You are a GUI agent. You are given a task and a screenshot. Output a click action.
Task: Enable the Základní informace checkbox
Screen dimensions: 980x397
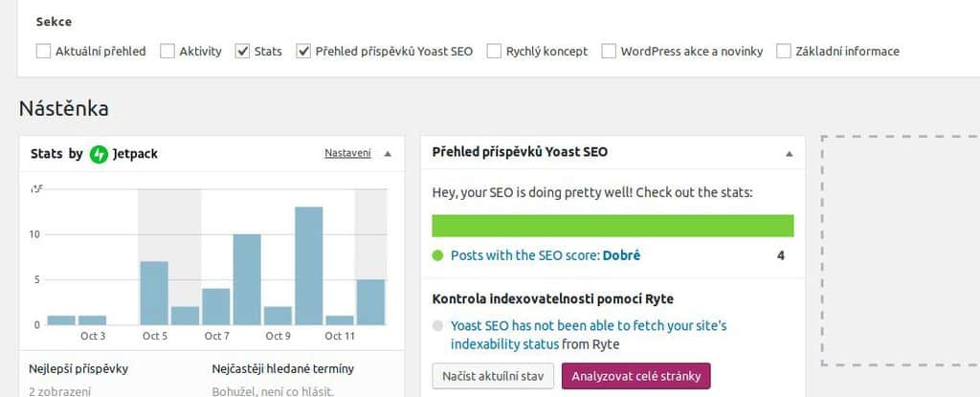point(784,52)
